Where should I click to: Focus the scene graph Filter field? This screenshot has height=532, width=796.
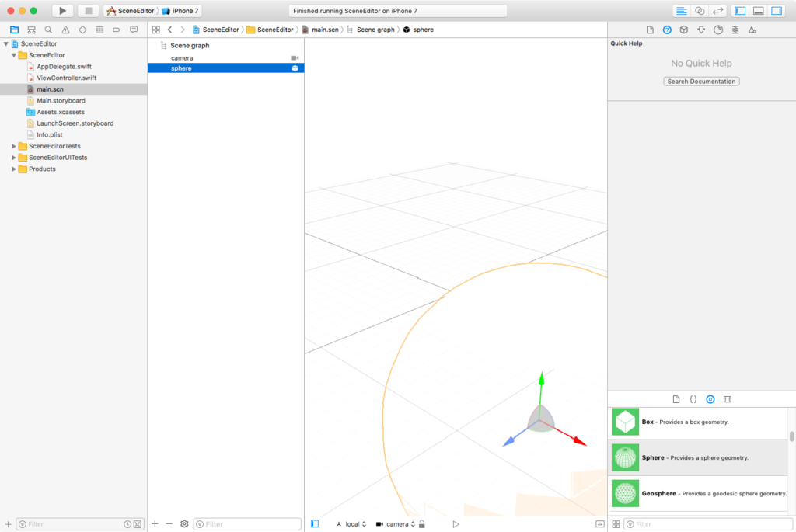tap(248, 524)
